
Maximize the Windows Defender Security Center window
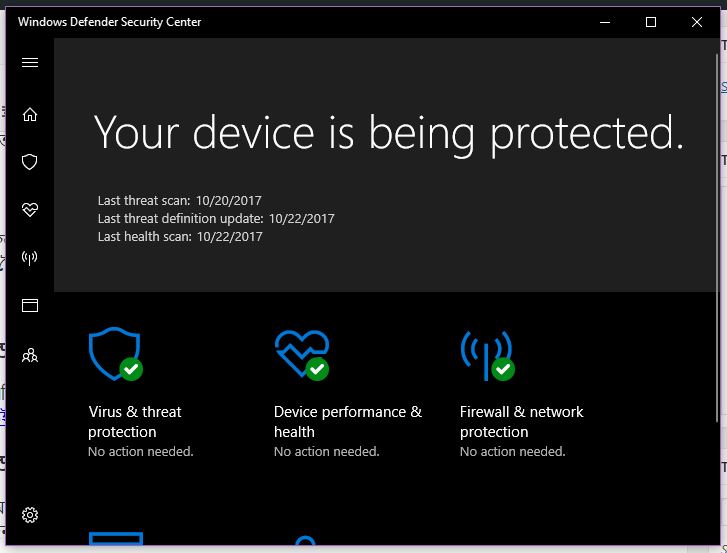point(651,22)
